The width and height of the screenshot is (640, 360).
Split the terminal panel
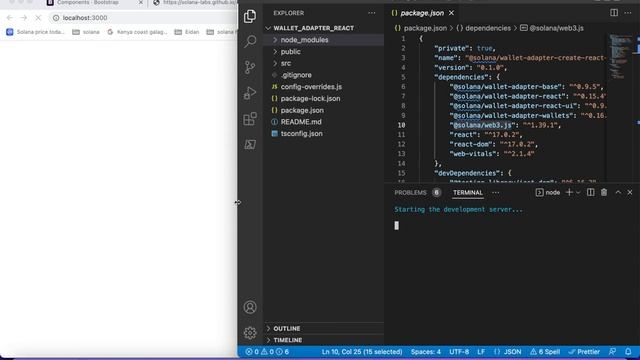click(x=591, y=192)
